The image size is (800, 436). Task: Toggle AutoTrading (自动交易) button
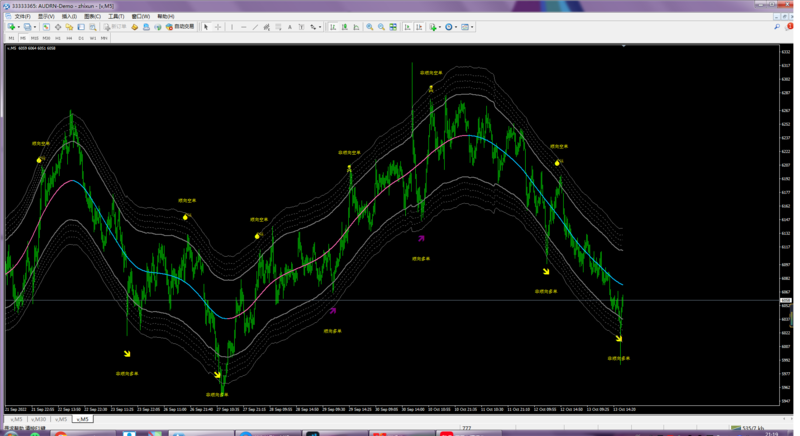click(x=180, y=27)
